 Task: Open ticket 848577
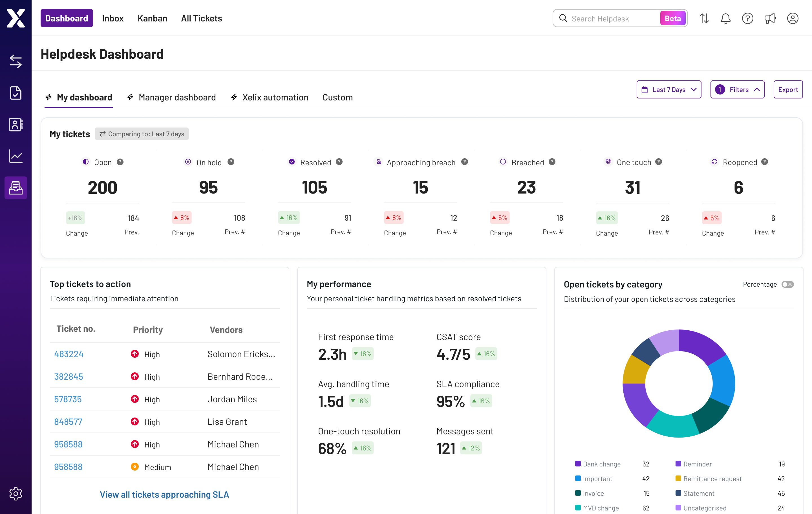(x=68, y=422)
